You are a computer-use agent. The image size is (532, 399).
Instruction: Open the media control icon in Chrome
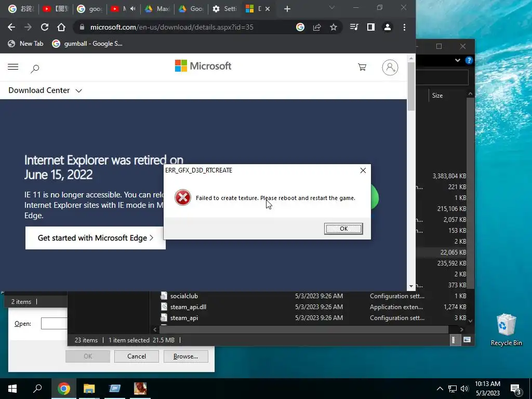coord(354,27)
